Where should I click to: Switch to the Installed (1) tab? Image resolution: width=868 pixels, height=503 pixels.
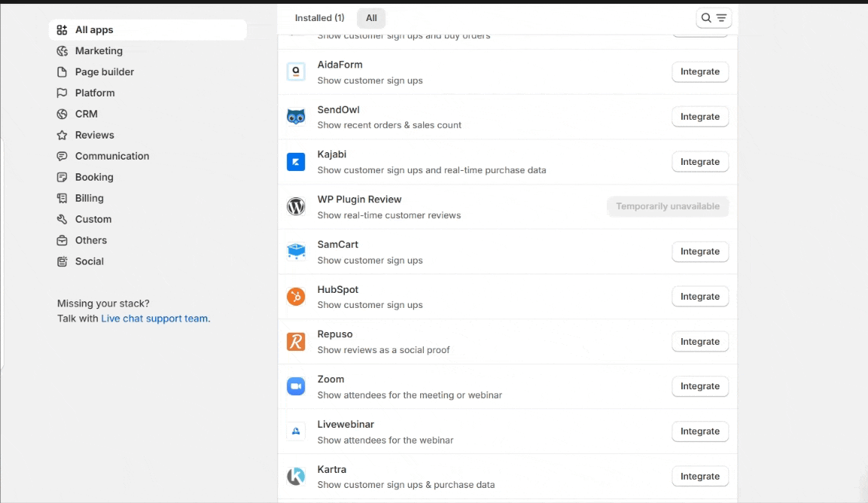pos(319,18)
